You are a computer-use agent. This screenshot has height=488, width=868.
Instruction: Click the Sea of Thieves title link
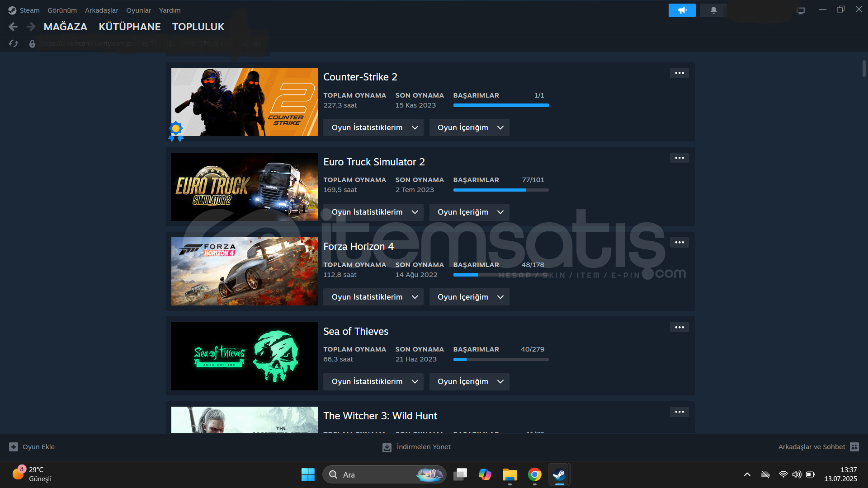(x=356, y=331)
